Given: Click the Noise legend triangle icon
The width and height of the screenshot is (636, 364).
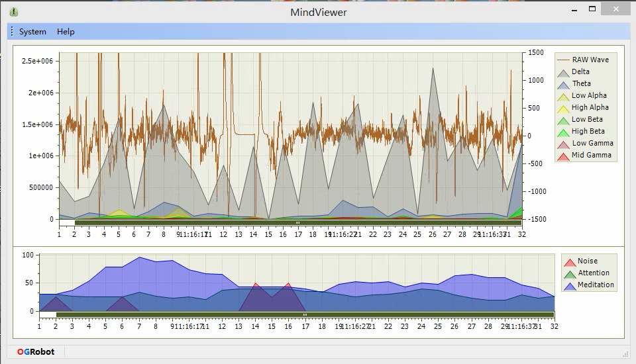Looking at the screenshot, I should (x=570, y=262).
